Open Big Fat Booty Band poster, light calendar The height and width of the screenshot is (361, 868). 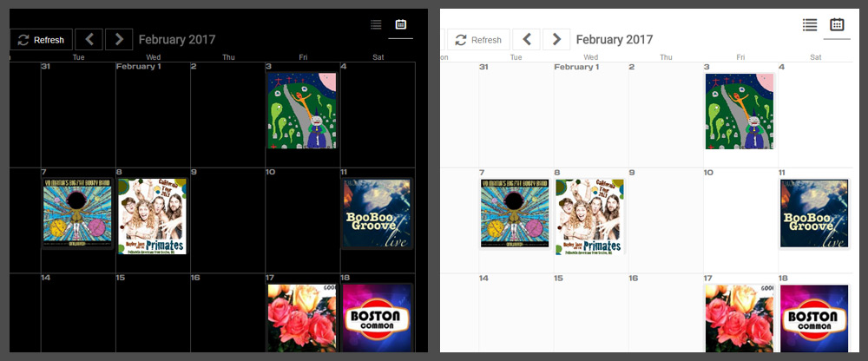click(515, 213)
